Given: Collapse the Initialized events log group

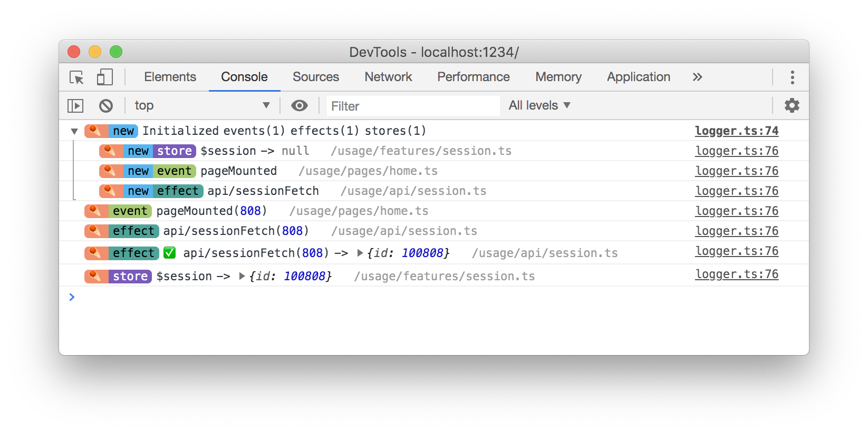Looking at the screenshot, I should [74, 131].
